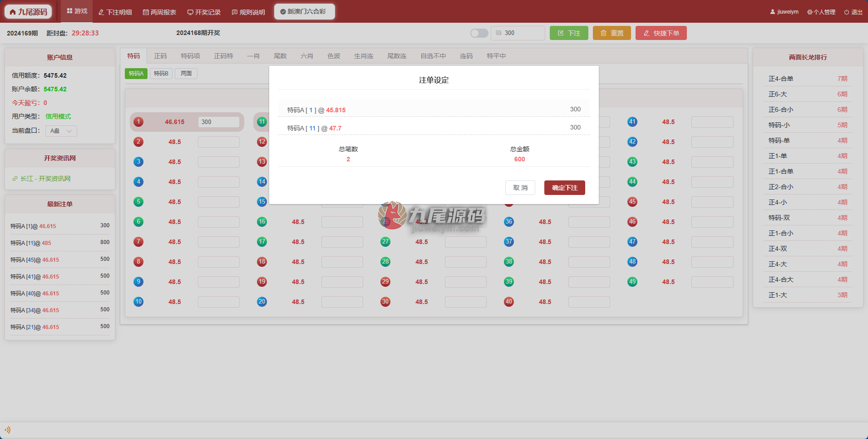Select green ball number 49

[x=632, y=282]
